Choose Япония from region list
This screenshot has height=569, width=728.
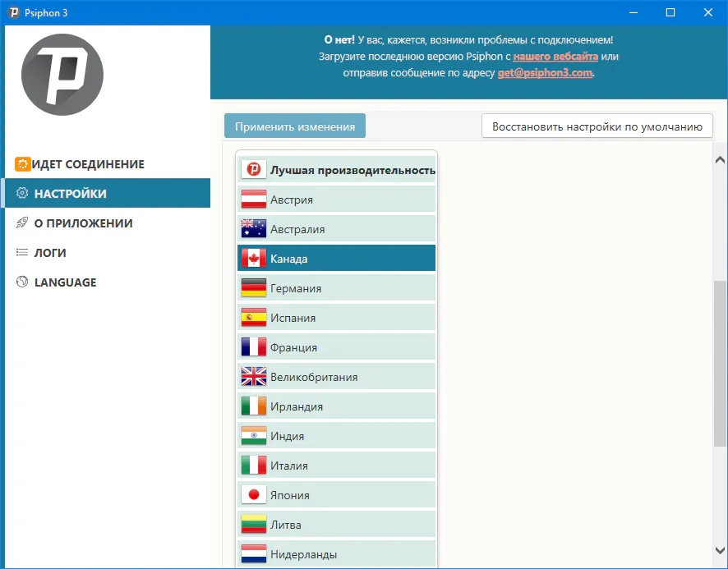[337, 495]
